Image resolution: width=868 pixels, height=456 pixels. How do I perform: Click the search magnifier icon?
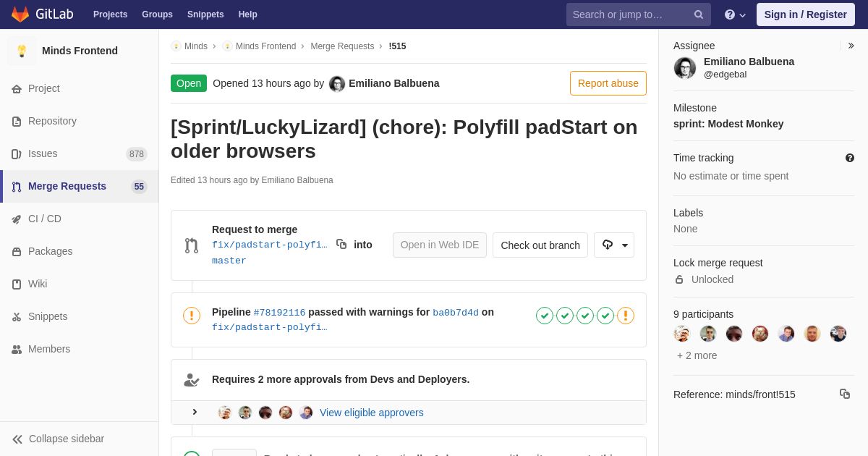point(699,14)
